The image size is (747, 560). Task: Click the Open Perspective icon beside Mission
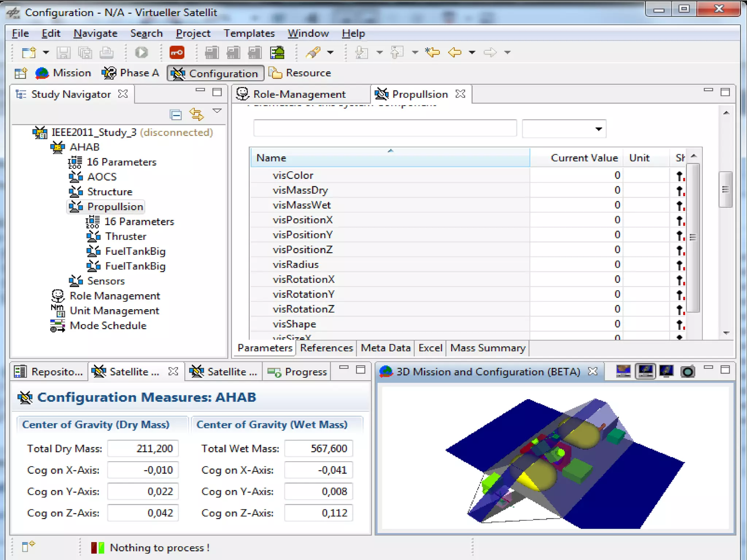(x=21, y=73)
